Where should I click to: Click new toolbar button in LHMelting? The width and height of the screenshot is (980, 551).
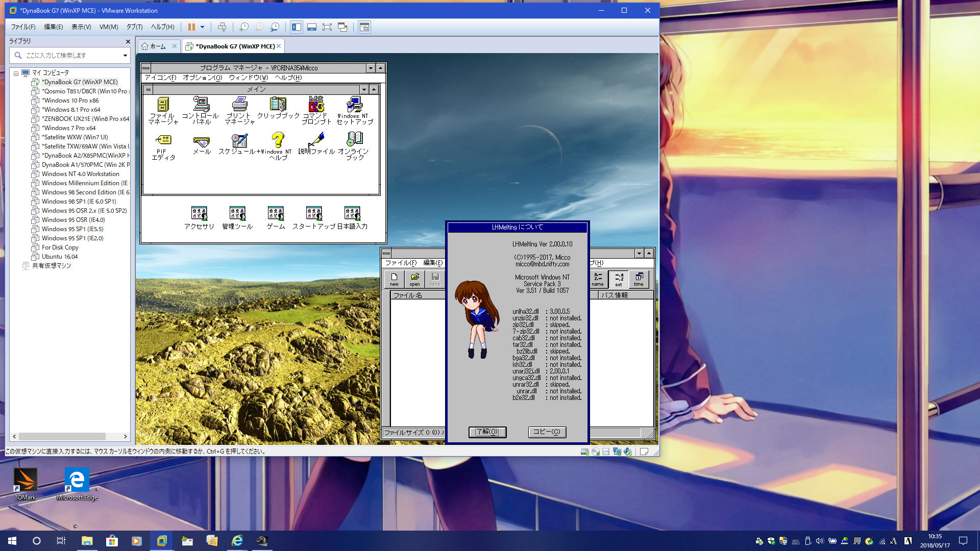pyautogui.click(x=394, y=280)
